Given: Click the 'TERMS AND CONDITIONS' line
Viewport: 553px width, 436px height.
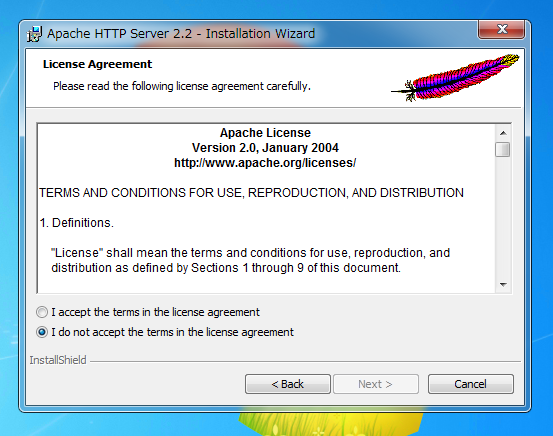Looking at the screenshot, I should pyautogui.click(x=251, y=193).
